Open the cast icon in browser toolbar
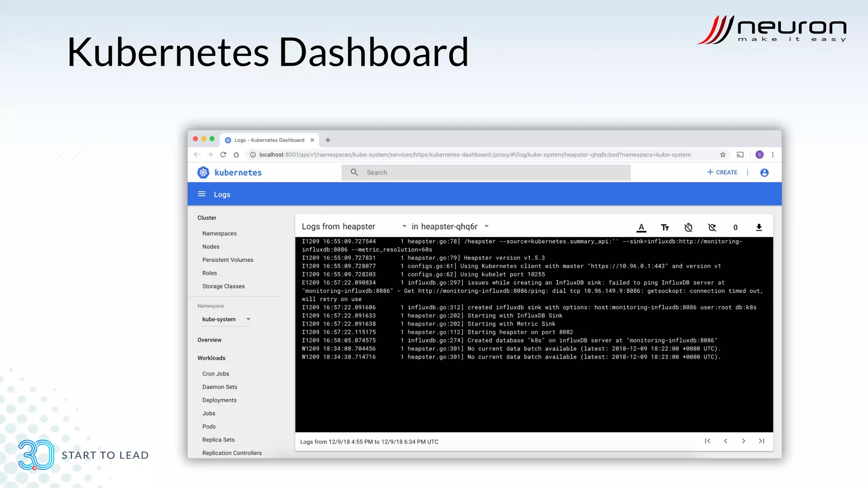868x488 pixels. pos(740,155)
